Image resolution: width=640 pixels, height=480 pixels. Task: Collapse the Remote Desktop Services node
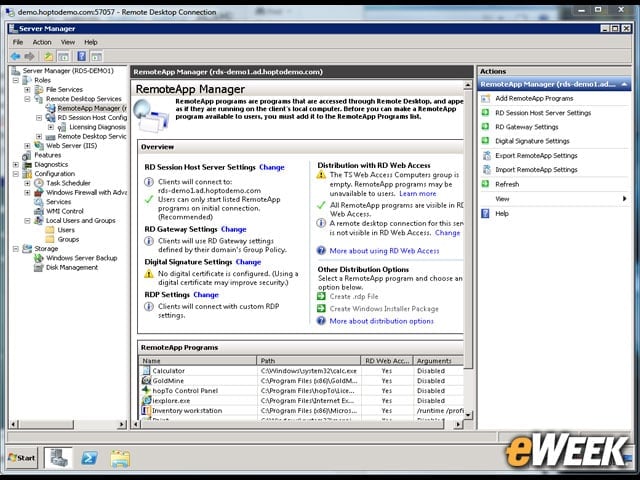(x=27, y=99)
